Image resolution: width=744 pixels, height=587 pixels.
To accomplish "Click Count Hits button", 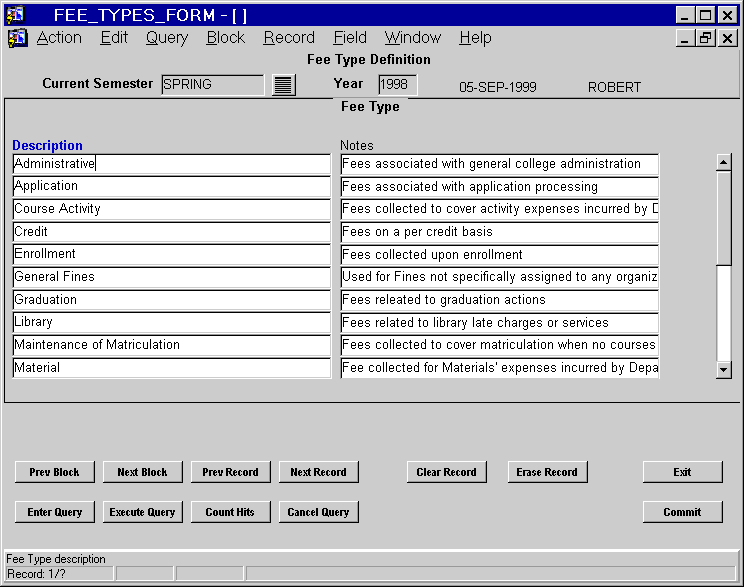I will 231,512.
